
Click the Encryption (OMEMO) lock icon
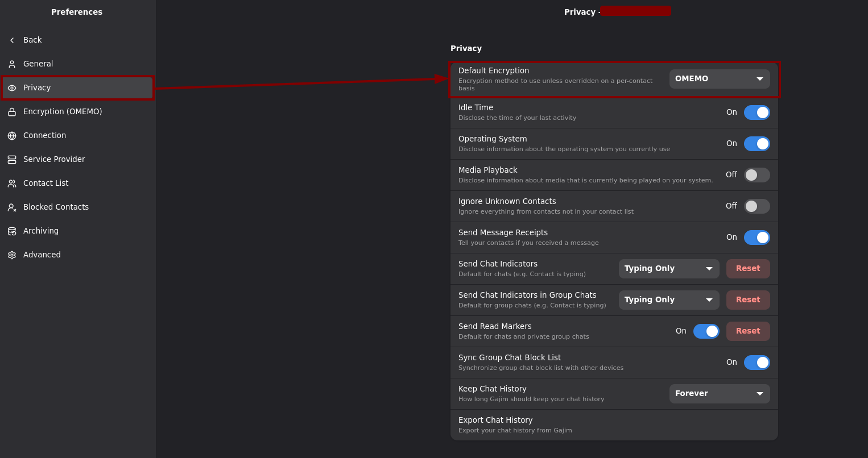point(12,112)
